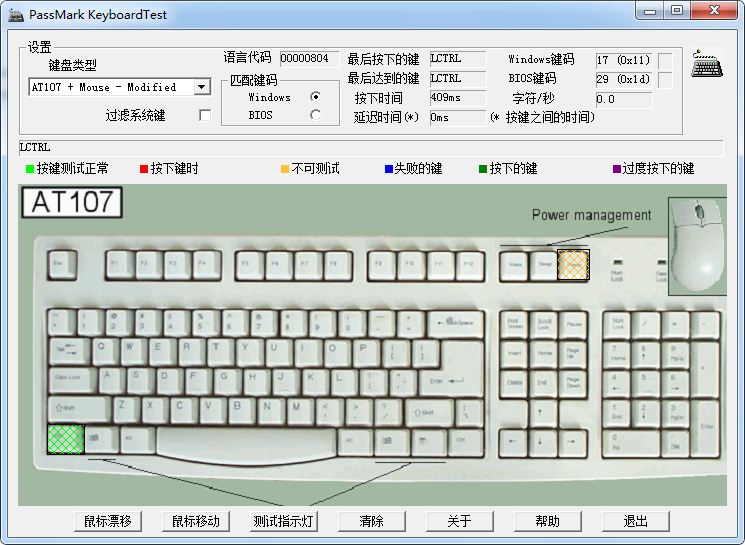This screenshot has height=545, width=745.
Task: Click the 鼠标移动 button
Action: [x=196, y=521]
